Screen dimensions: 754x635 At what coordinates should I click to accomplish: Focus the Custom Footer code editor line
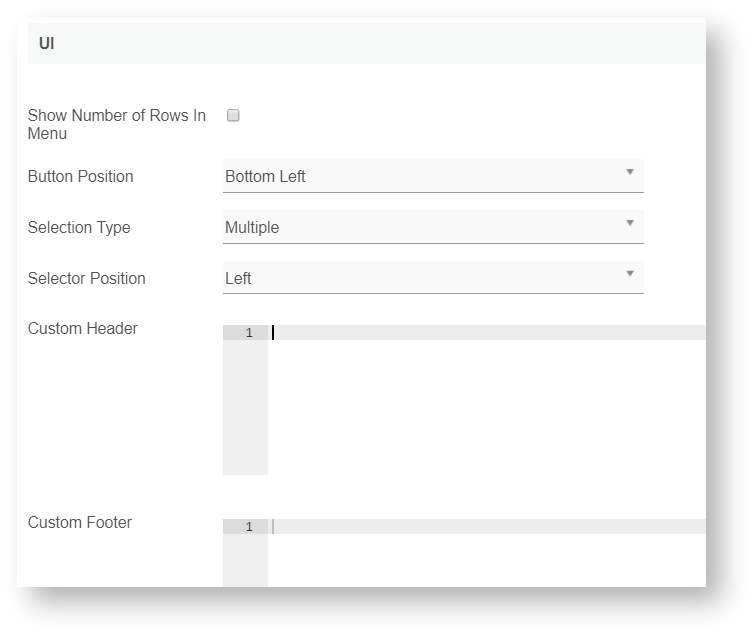click(480, 527)
